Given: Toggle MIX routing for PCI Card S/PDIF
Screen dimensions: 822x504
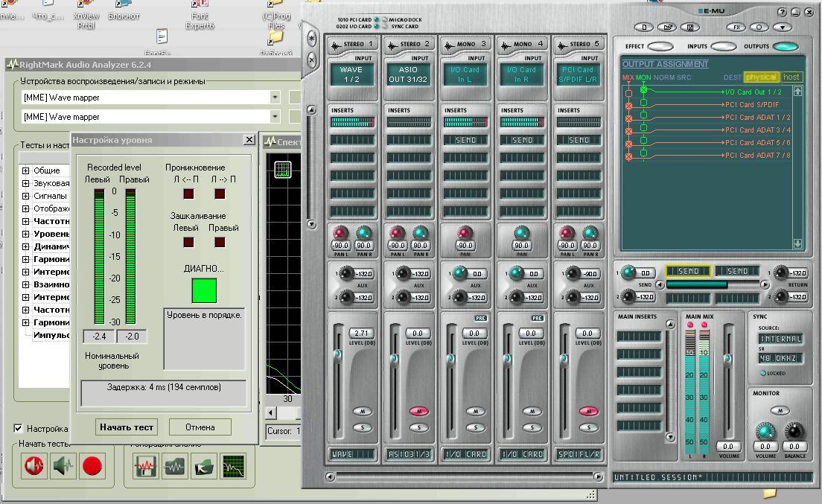Looking at the screenshot, I should click(x=628, y=106).
